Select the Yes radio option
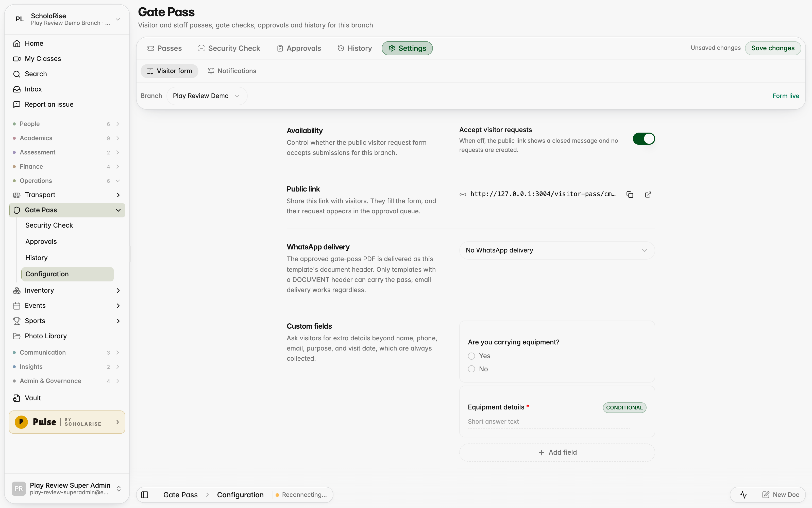Screen dimensions: 812x508 pos(471,356)
